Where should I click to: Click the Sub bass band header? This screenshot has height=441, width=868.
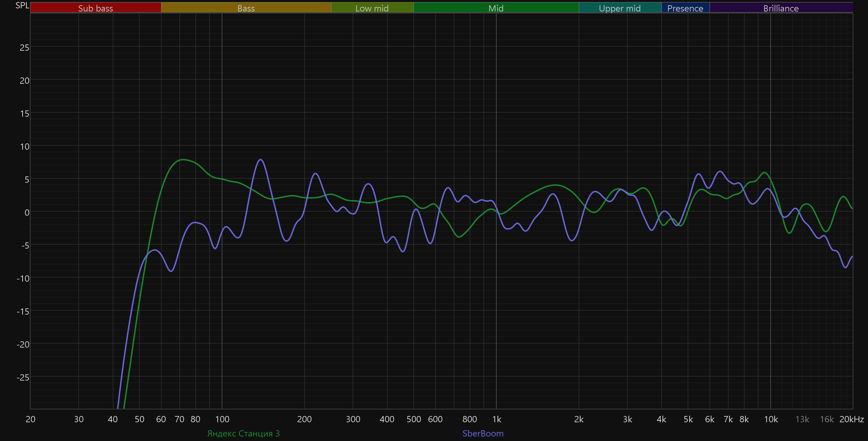tap(95, 8)
